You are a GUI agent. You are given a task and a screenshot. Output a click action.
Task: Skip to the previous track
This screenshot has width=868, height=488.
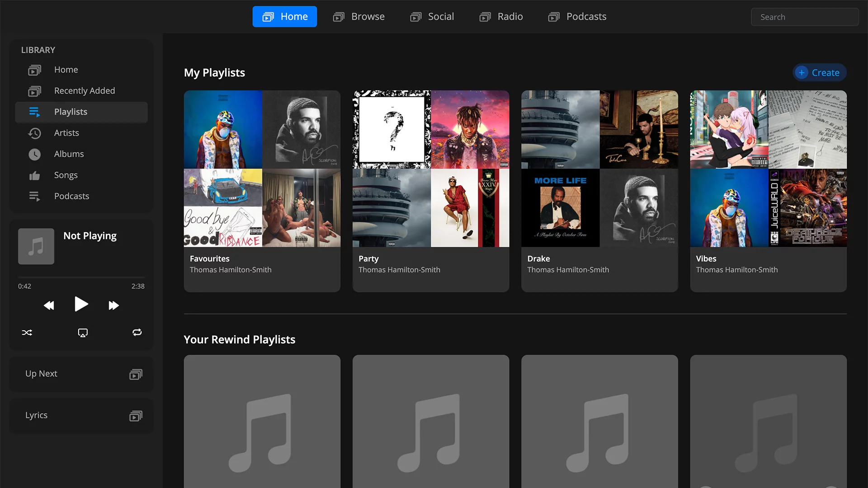49,306
